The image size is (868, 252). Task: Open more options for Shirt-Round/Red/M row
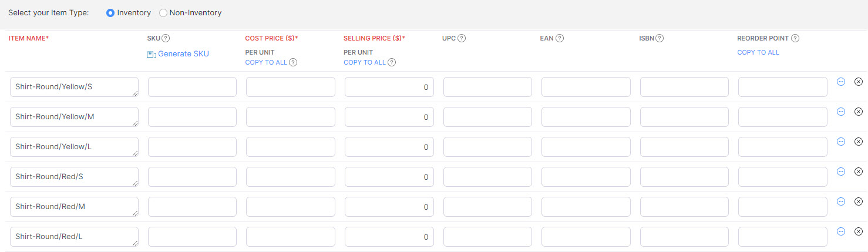[x=841, y=201]
